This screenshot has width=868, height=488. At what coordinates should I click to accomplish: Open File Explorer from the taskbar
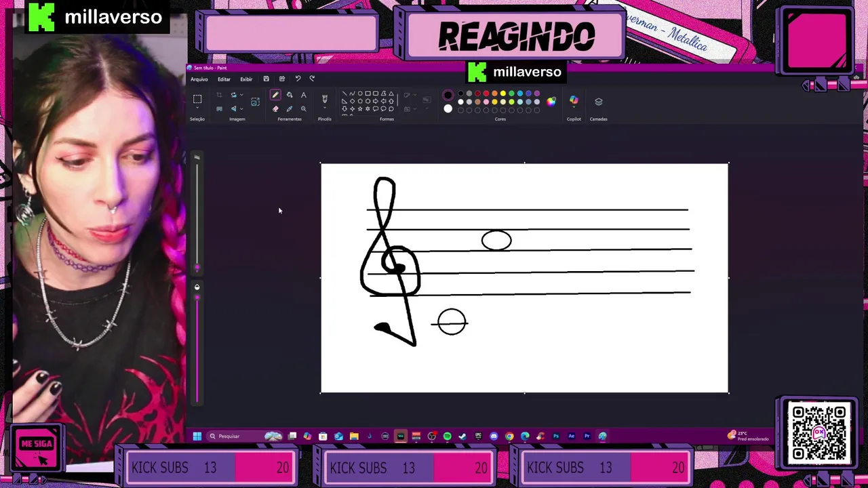point(354,436)
